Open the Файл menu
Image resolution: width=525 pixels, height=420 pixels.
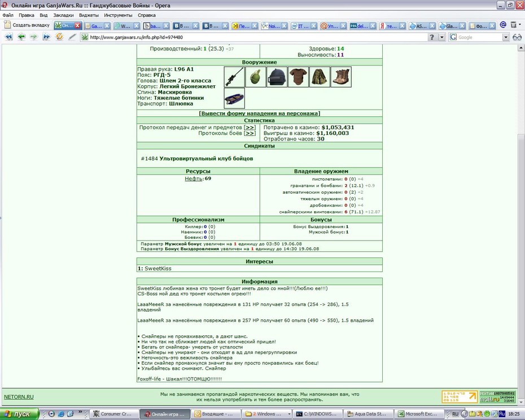[8, 15]
